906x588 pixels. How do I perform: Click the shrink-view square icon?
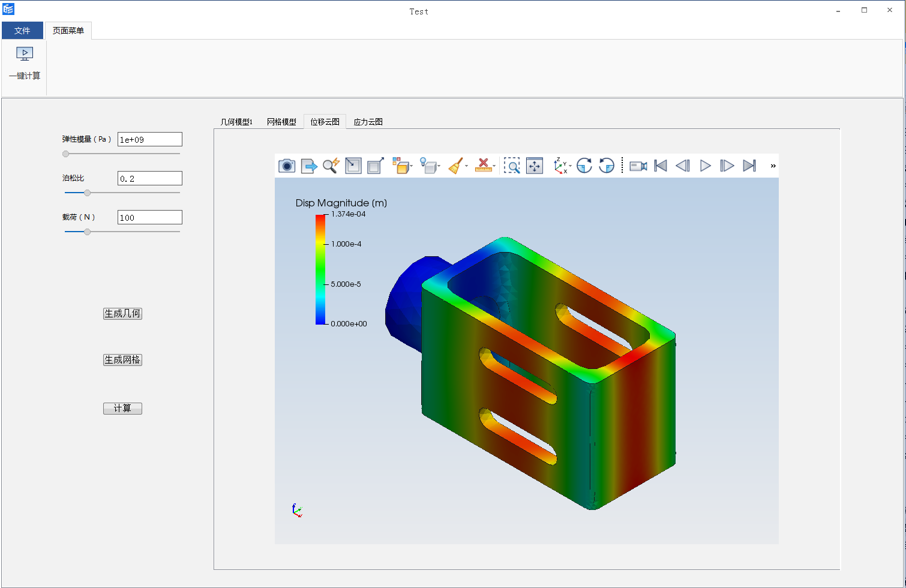(353, 166)
